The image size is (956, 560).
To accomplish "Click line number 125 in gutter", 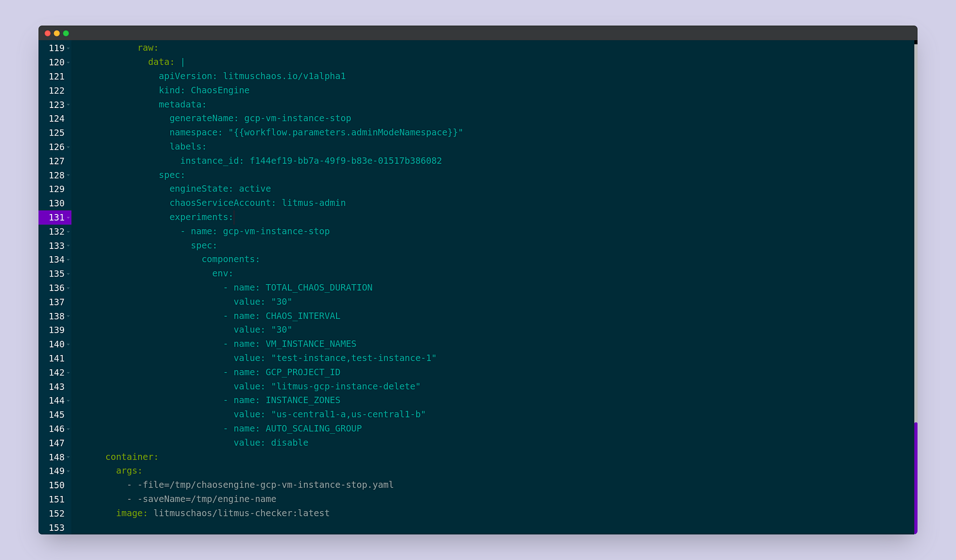I will click(x=56, y=133).
